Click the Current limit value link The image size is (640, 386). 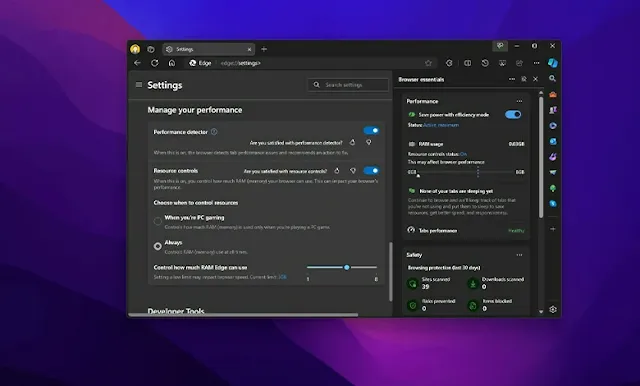click(x=282, y=277)
